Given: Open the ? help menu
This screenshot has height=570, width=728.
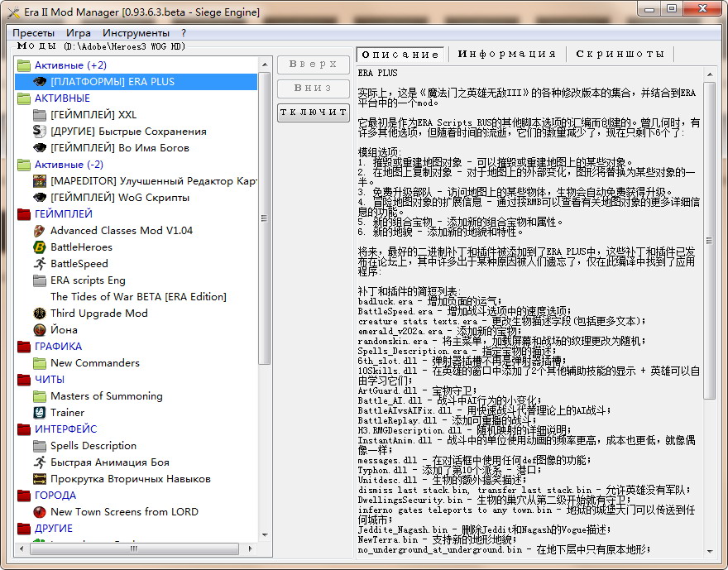Looking at the screenshot, I should (184, 33).
